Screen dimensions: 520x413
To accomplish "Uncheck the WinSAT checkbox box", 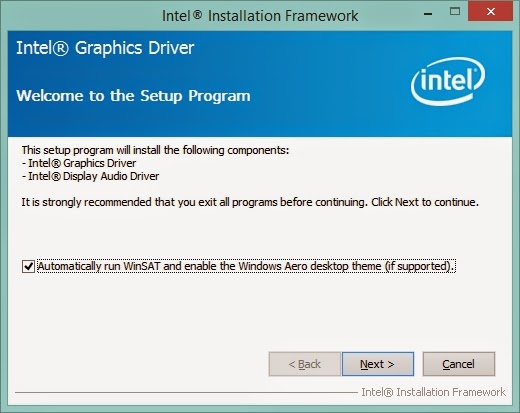I will 28,266.
